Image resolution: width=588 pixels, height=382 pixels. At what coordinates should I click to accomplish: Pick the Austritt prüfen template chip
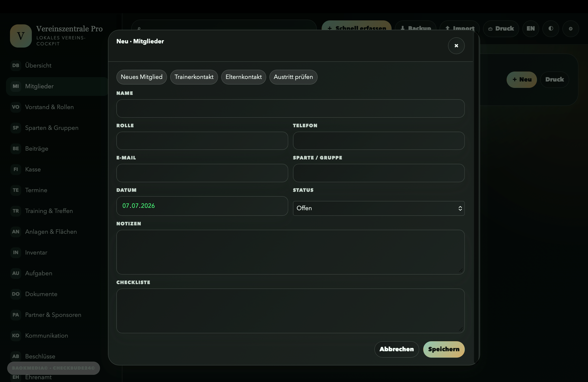293,77
